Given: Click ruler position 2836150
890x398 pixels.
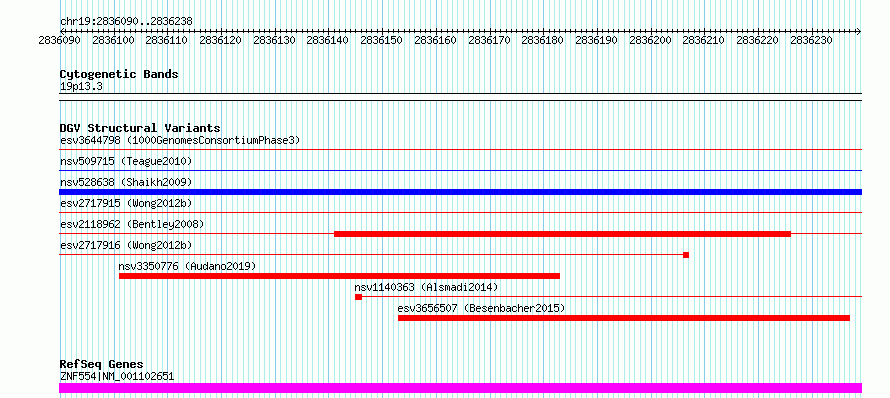Looking at the screenshot, I should click(x=381, y=41).
